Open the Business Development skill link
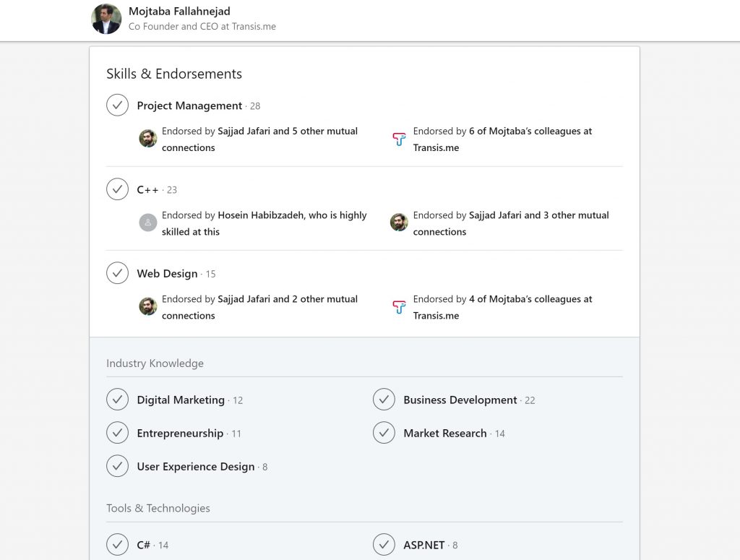This screenshot has width=740, height=560. tap(460, 400)
